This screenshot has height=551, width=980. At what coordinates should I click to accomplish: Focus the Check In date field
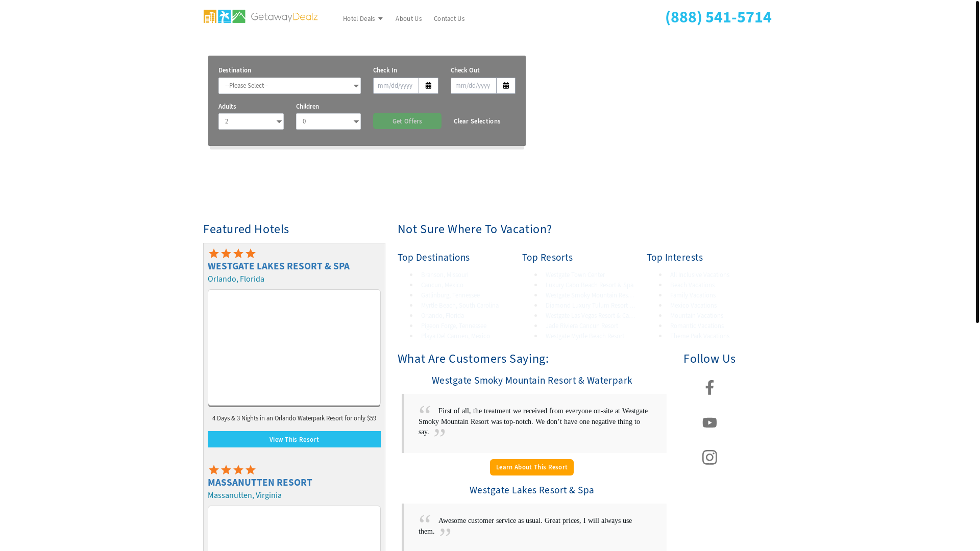click(396, 86)
